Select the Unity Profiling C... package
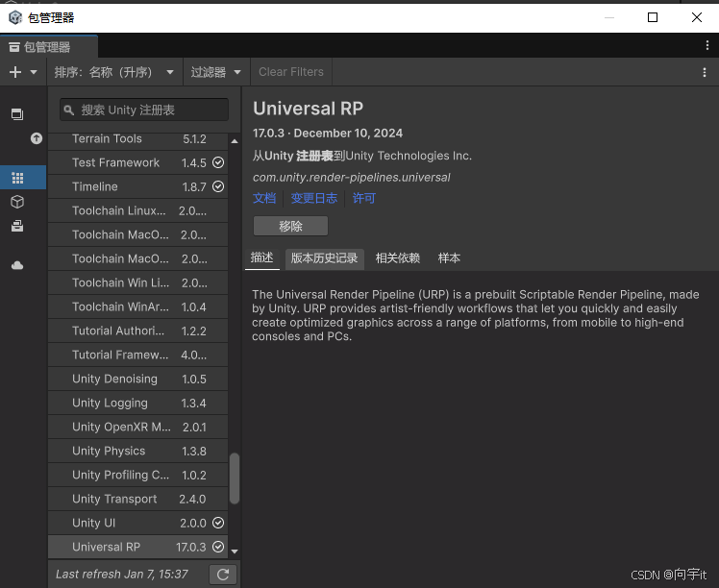This screenshot has width=719, height=588. (x=138, y=475)
